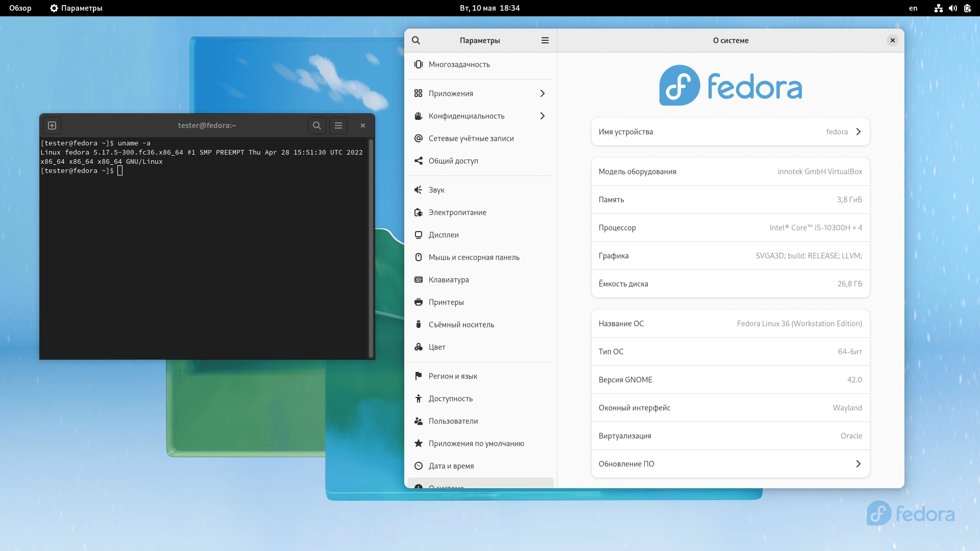Click the Электропитание battery icon
Screen dimensions: 980x551
(x=419, y=212)
